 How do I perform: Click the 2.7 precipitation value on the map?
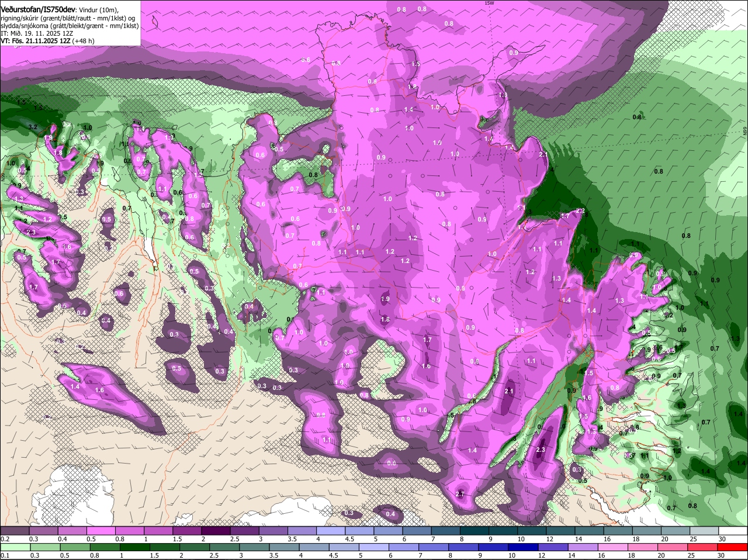coord(459,494)
